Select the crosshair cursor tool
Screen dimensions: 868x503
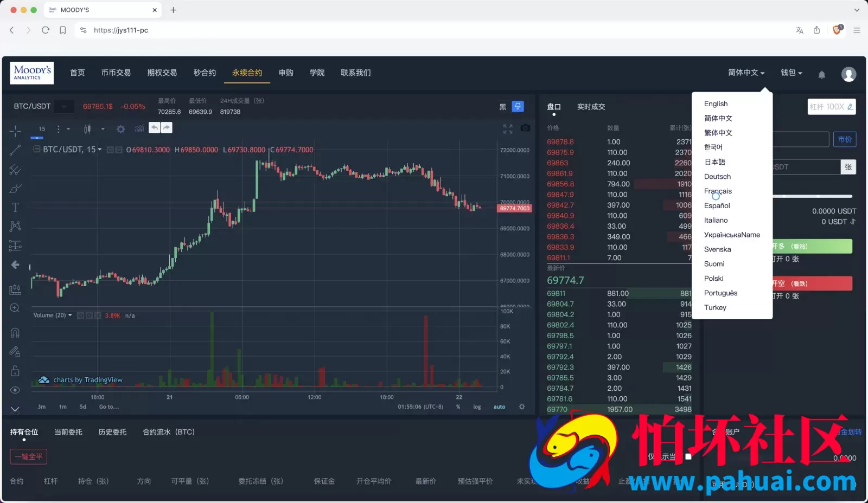tap(15, 131)
